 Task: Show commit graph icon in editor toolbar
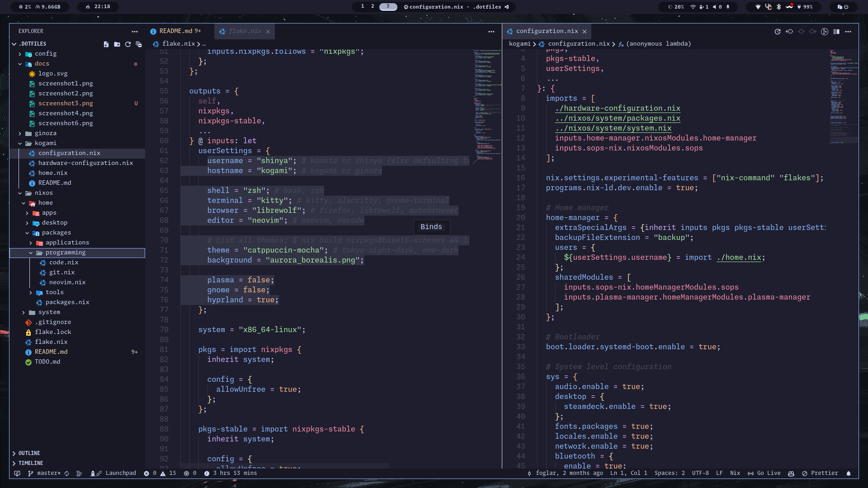[x=825, y=32]
